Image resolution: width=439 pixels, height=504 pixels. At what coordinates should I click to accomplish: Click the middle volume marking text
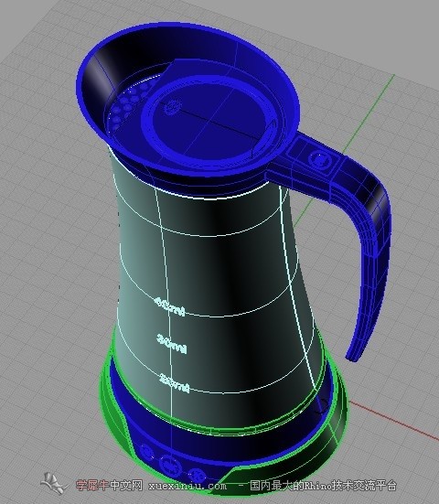coord(172,344)
